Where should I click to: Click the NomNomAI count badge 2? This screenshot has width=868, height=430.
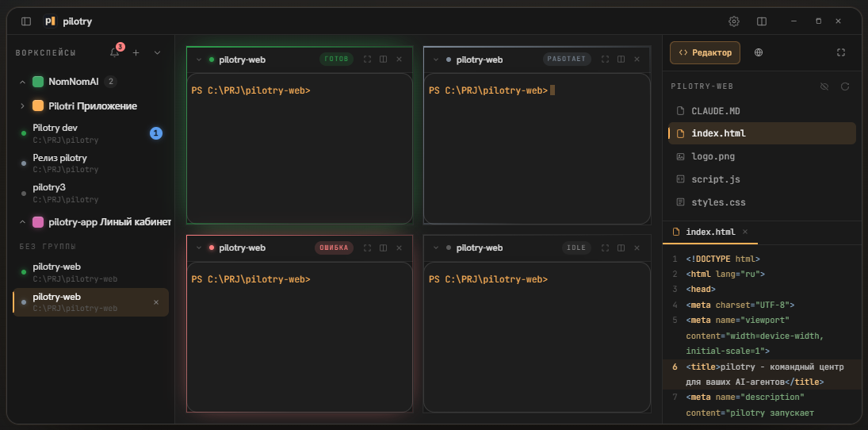click(111, 82)
